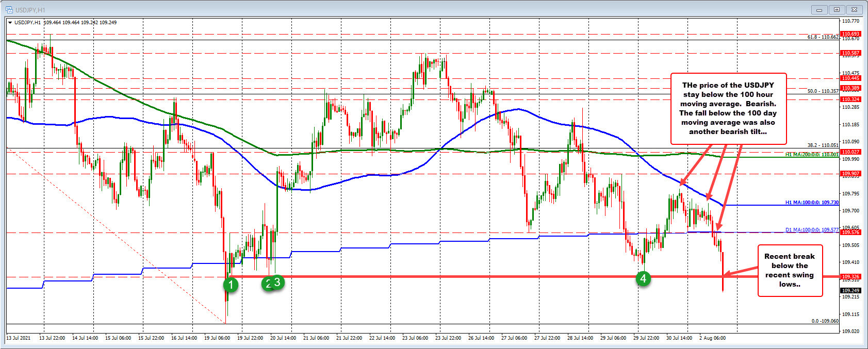Click the 22 Jul 14:00 time label
Image resolution: width=868 pixels, height=349 pixels.
pyautogui.click(x=382, y=338)
